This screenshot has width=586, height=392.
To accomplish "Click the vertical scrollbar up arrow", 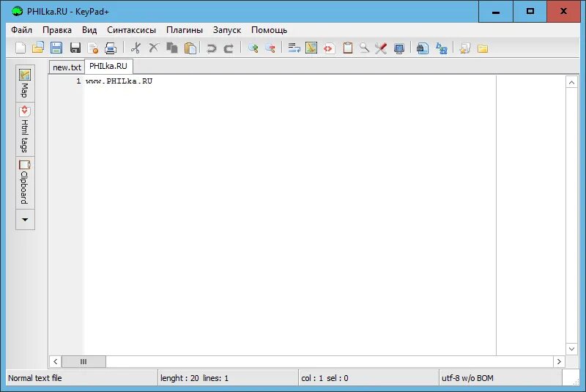I will pos(572,82).
